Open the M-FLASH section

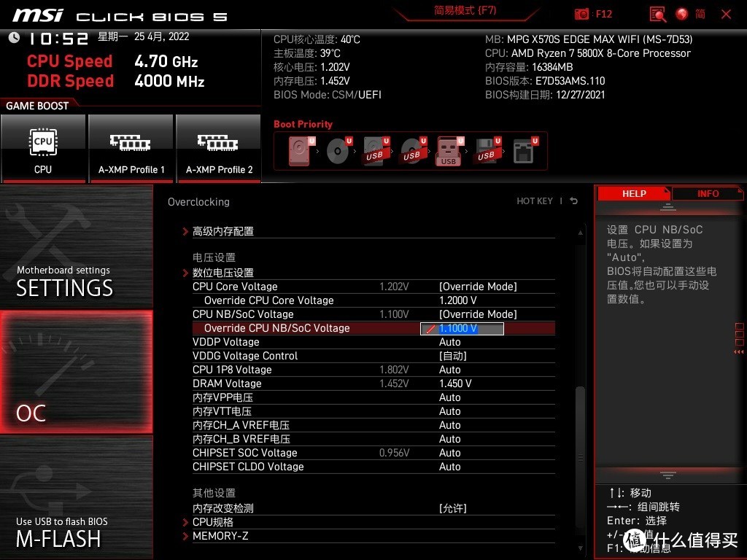[76, 497]
